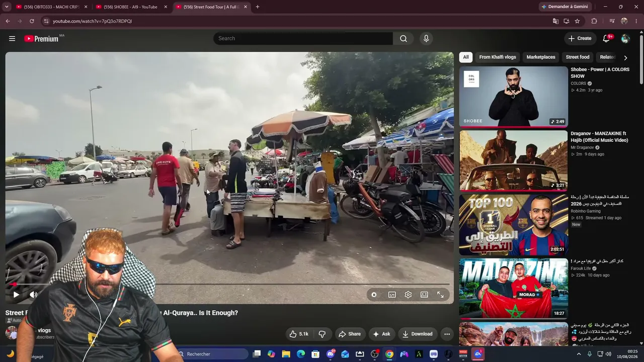The height and width of the screenshot is (362, 644).
Task: Open Draganov - MANZAKINE title link
Action: click(599, 137)
